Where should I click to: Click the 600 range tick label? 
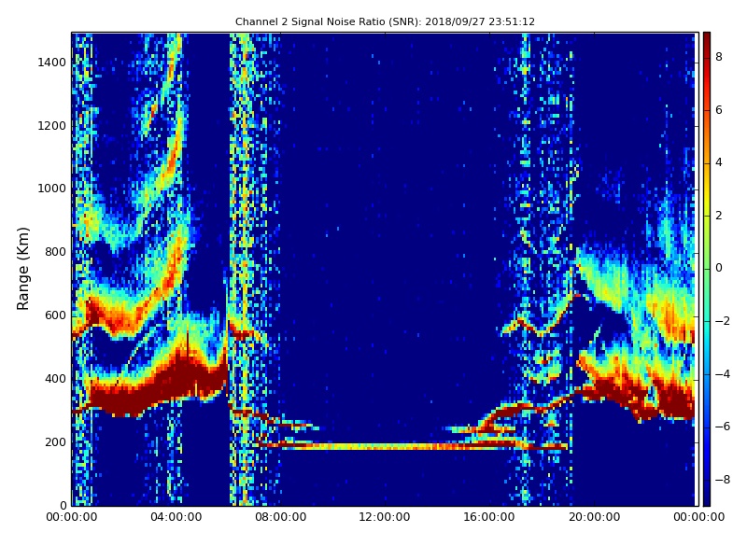pyautogui.click(x=55, y=315)
